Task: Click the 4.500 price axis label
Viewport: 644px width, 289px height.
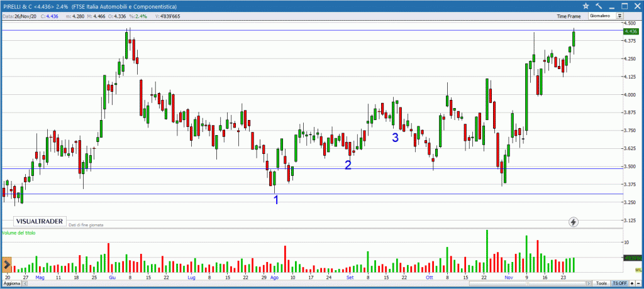Action: click(x=629, y=23)
